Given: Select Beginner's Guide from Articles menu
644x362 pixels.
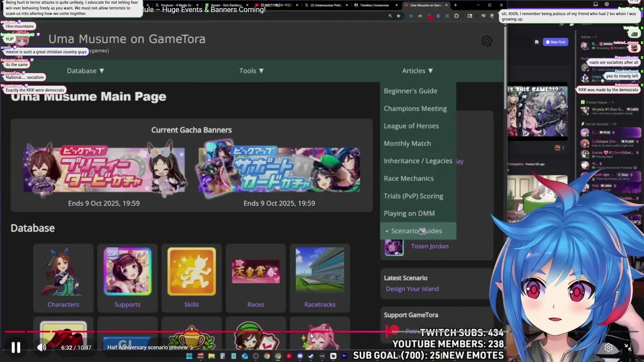Looking at the screenshot, I should click(x=411, y=91).
